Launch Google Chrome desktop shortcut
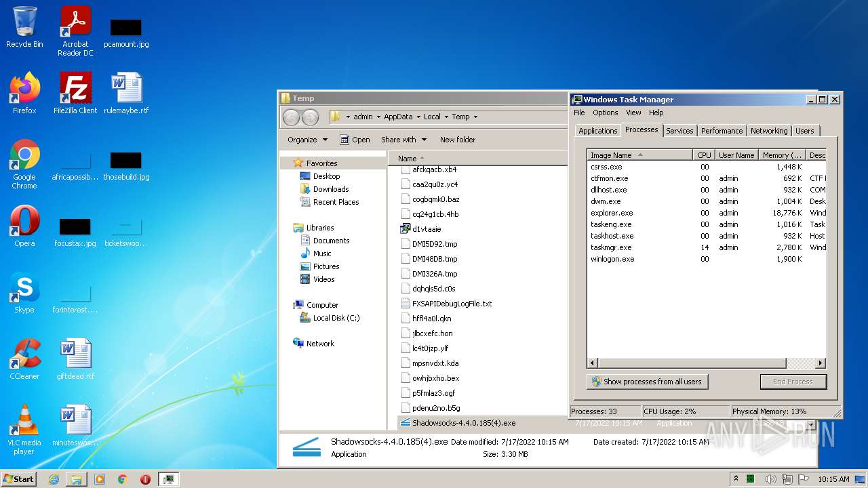Screen dimensions: 868x488 tap(24, 164)
